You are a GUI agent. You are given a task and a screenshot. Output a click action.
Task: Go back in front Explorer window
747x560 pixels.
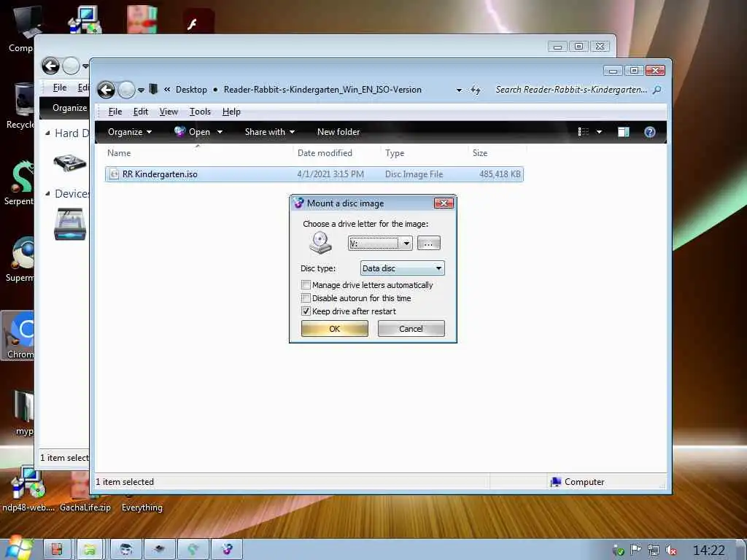click(x=107, y=90)
